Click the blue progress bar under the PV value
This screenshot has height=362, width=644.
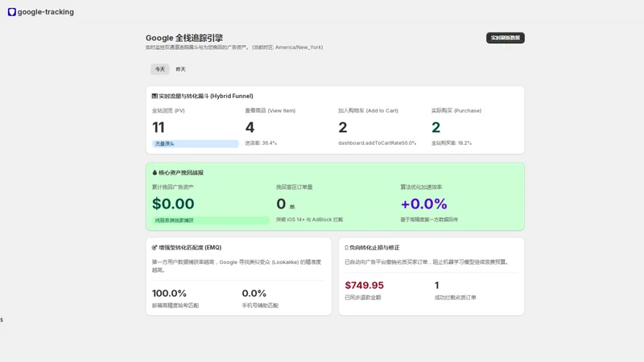click(195, 144)
